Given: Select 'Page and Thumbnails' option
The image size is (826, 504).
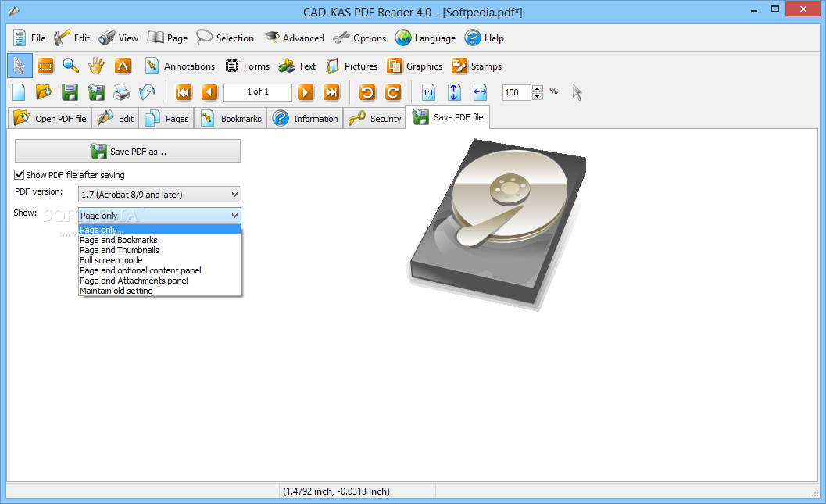Looking at the screenshot, I should click(159, 250).
